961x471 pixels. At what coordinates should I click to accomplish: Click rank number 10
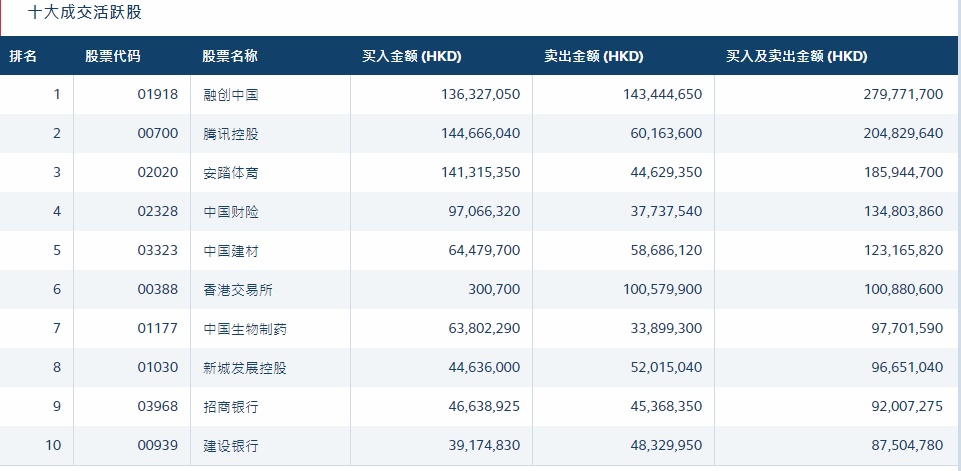coord(53,445)
